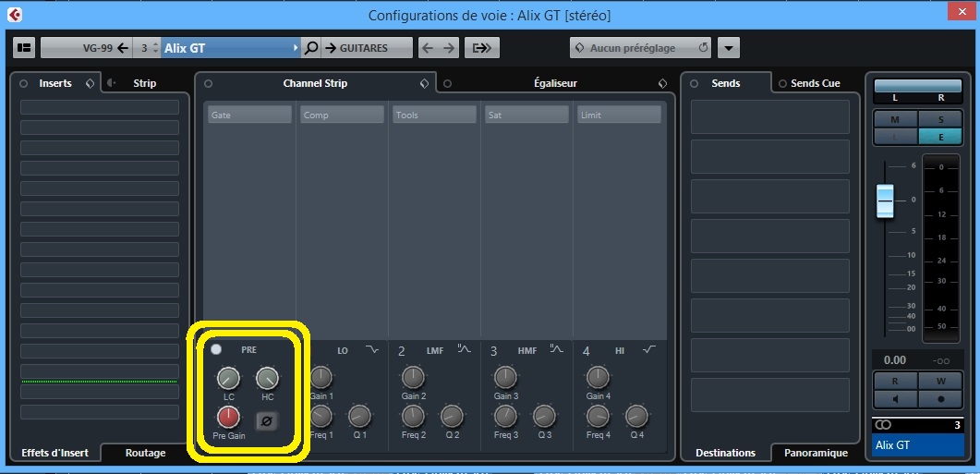Toggle the Channel Strip bypass circle
980x474 pixels.
coord(208,83)
